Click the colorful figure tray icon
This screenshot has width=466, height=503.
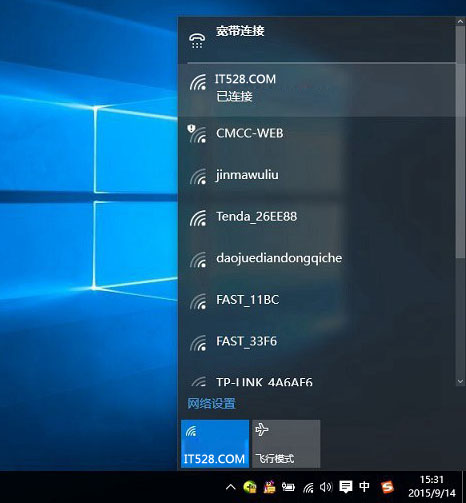[269, 487]
